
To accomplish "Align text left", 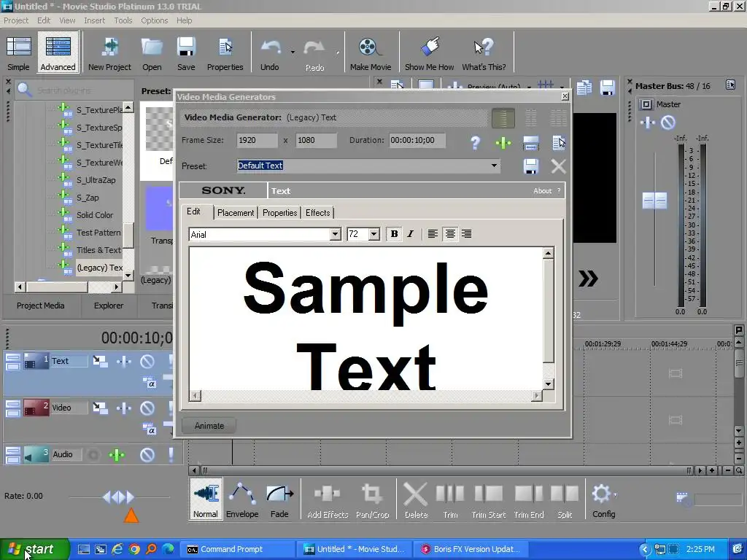I will click(x=433, y=234).
